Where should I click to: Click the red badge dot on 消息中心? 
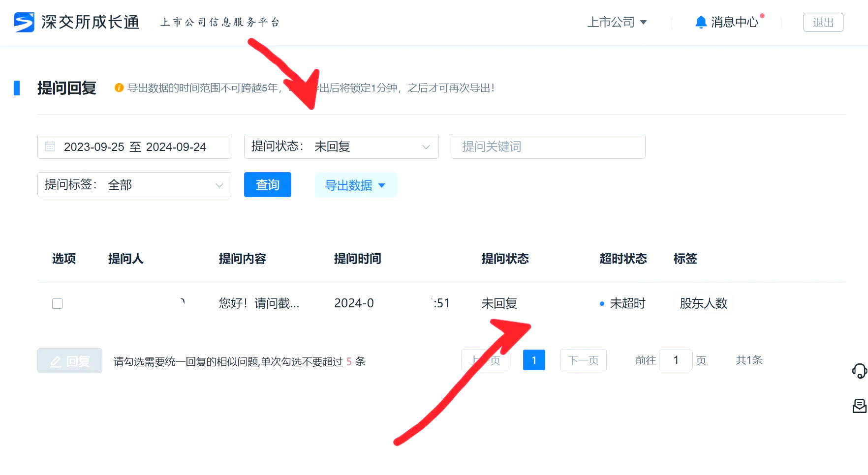pyautogui.click(x=762, y=15)
